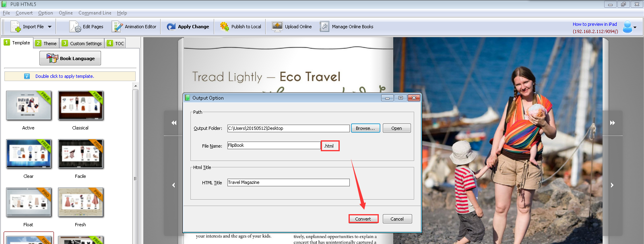Restore down the PUB HTML5 window
This screenshot has height=244, width=644.
pos(623,4)
